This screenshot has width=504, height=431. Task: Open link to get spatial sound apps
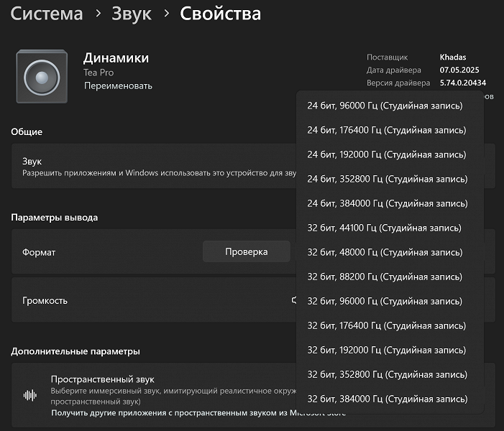(198, 413)
